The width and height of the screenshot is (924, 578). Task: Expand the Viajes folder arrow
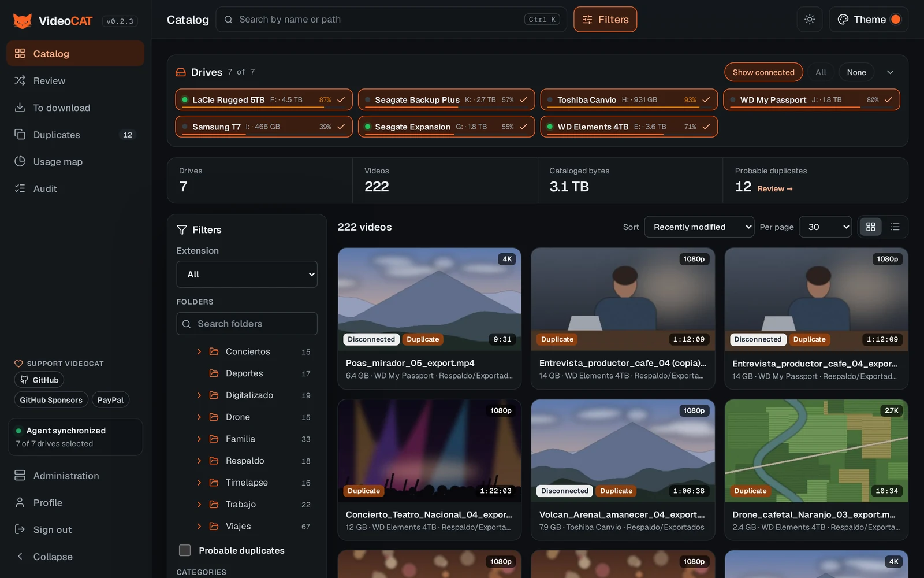199,526
